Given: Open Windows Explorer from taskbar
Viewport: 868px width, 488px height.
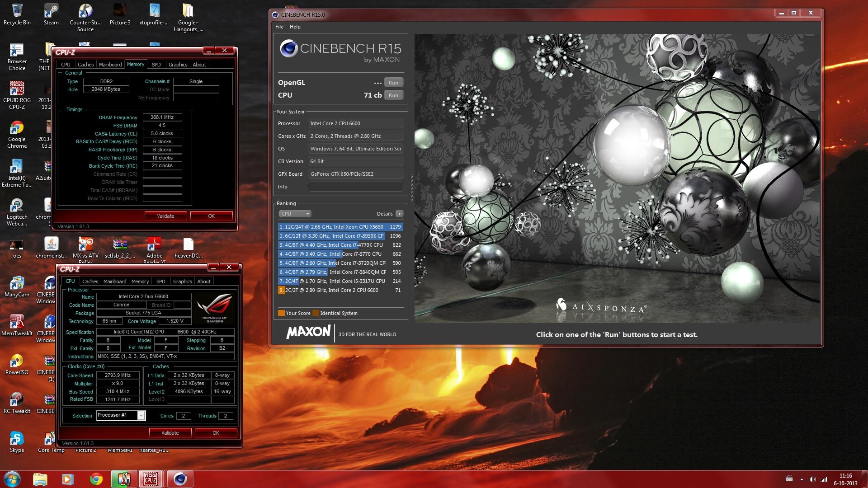Looking at the screenshot, I should tap(40, 479).
